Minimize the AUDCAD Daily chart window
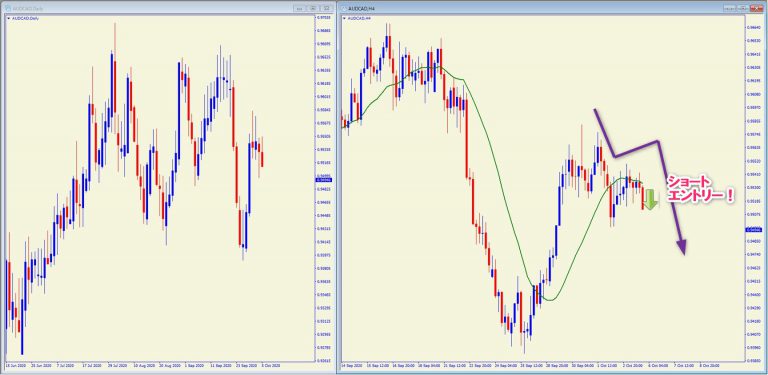This screenshot has width=768, height=375. [300, 8]
